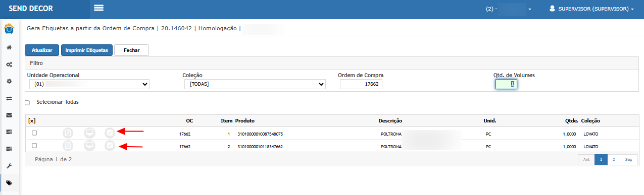Check the Selecionar Todas checkbox

pyautogui.click(x=27, y=103)
